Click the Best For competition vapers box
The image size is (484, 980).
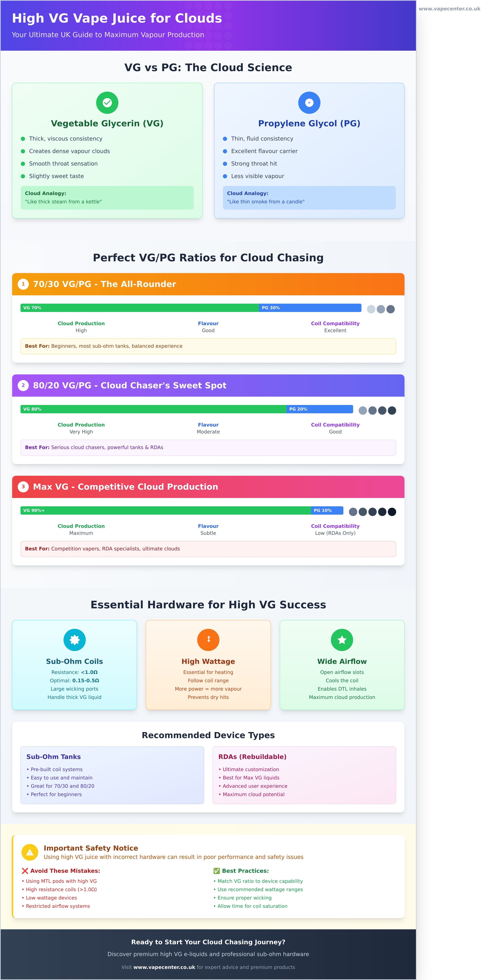(208, 549)
